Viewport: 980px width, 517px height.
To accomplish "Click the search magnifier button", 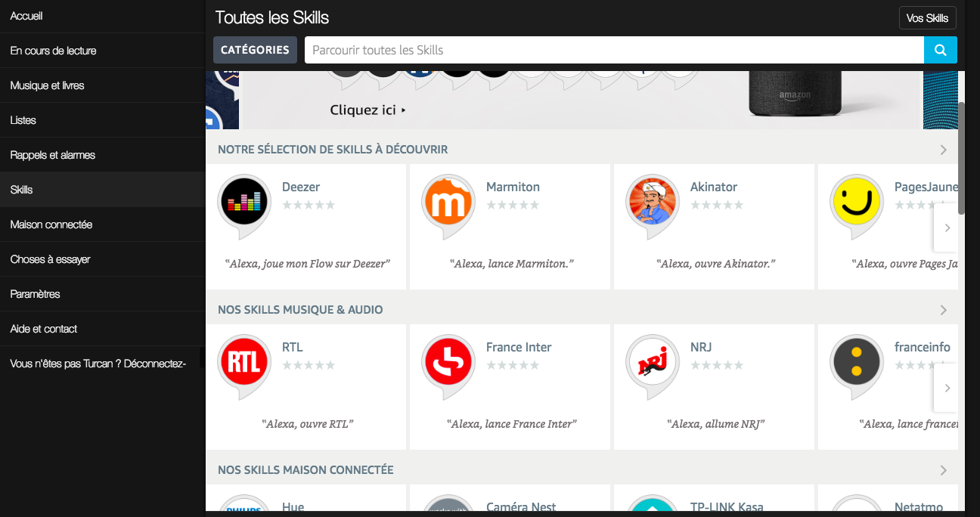I will click(941, 50).
